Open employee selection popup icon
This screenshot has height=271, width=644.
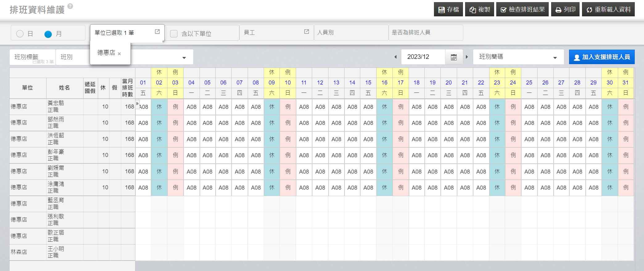click(x=307, y=32)
